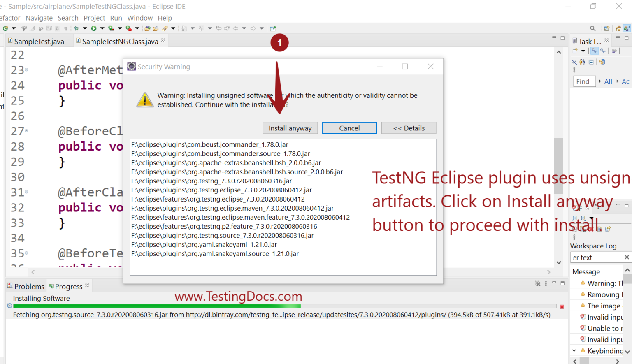Toggle the Categorized presentation in Task List
The width and height of the screenshot is (632, 364).
click(595, 51)
